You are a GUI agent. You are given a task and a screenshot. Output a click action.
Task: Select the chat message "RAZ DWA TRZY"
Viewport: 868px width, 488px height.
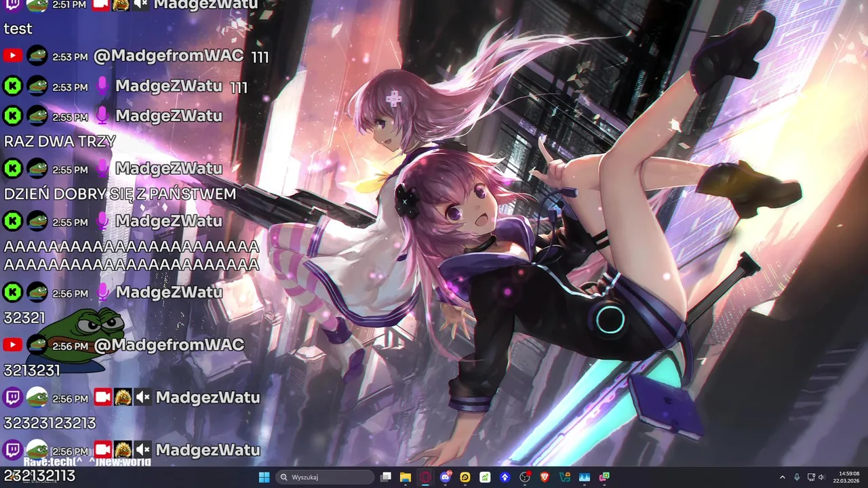(x=60, y=142)
